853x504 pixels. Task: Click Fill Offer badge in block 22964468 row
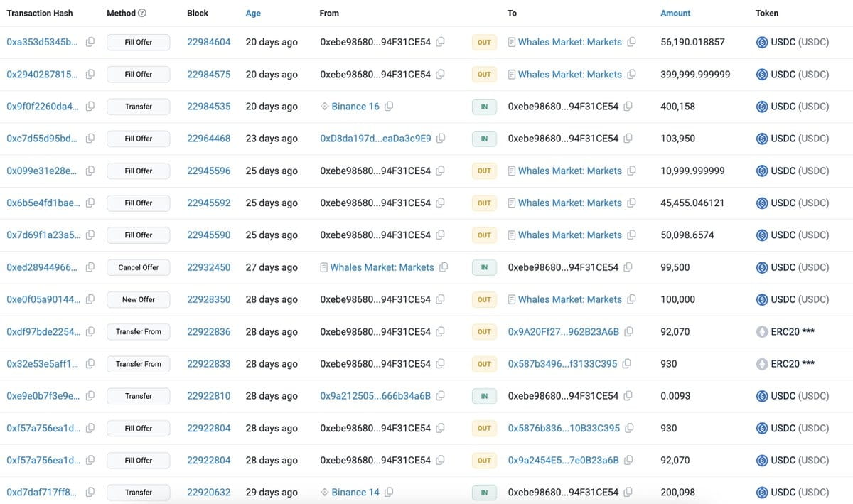(x=139, y=139)
